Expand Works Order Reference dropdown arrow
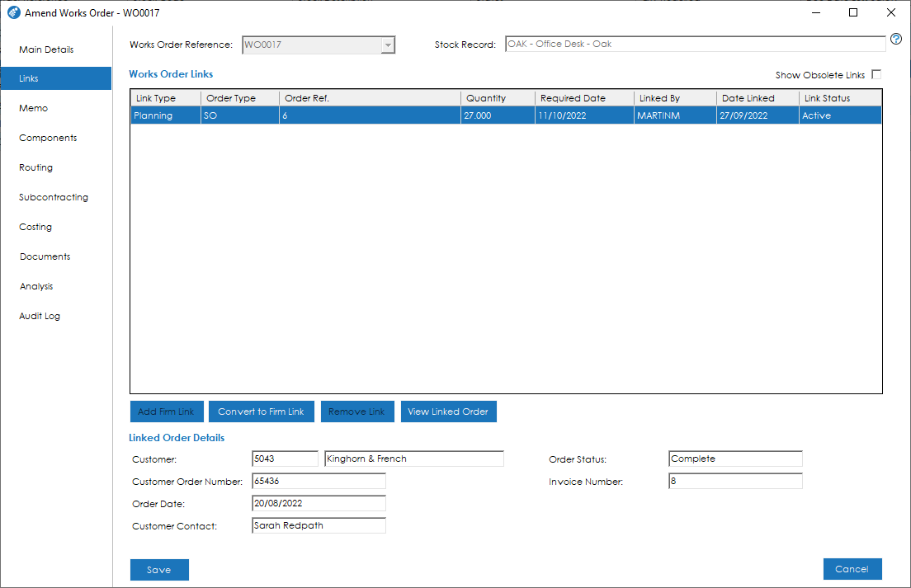Screen dimensions: 911x588 (388, 45)
